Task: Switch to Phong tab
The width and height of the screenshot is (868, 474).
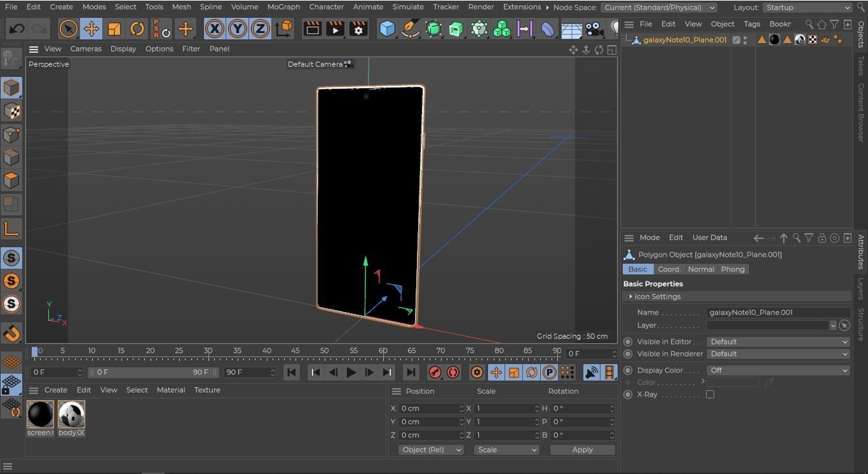Action: point(733,269)
